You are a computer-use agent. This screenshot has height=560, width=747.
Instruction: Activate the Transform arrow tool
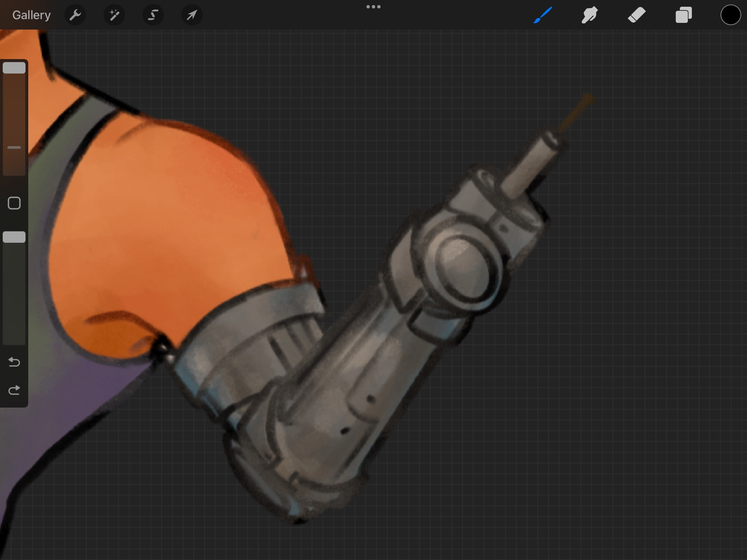tap(192, 15)
